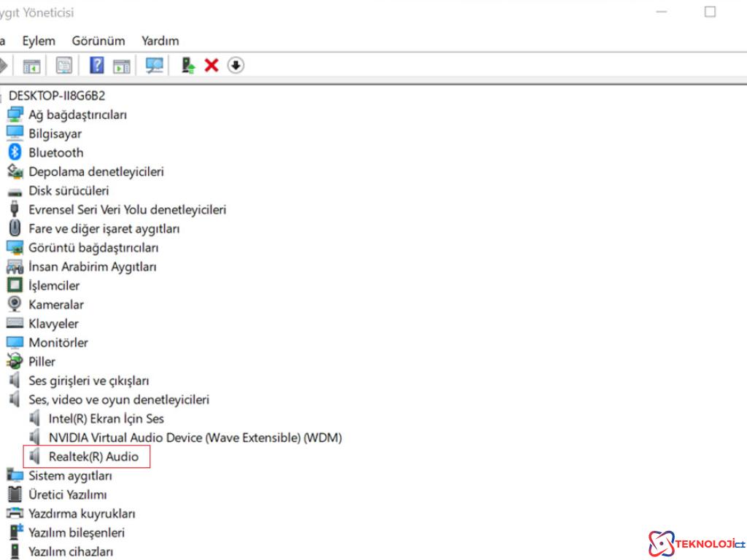Click the show/hide console tree toolbar icon
The width and height of the screenshot is (747, 560).
(x=31, y=66)
